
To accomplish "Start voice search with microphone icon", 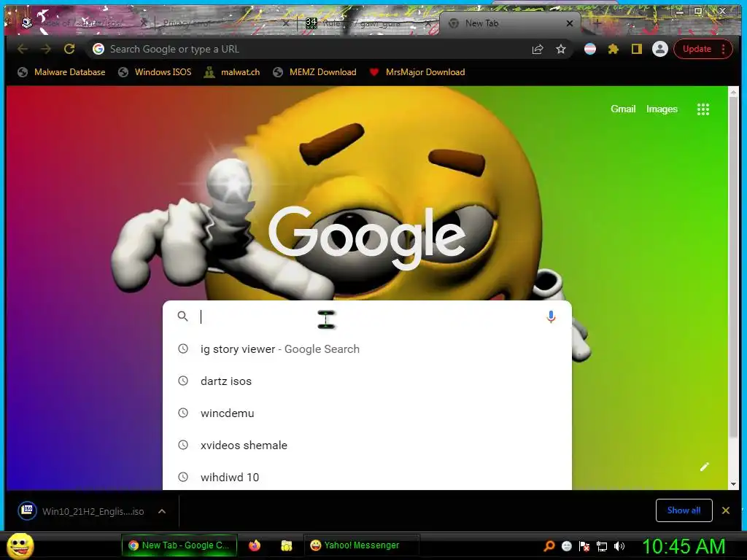I will coord(551,316).
